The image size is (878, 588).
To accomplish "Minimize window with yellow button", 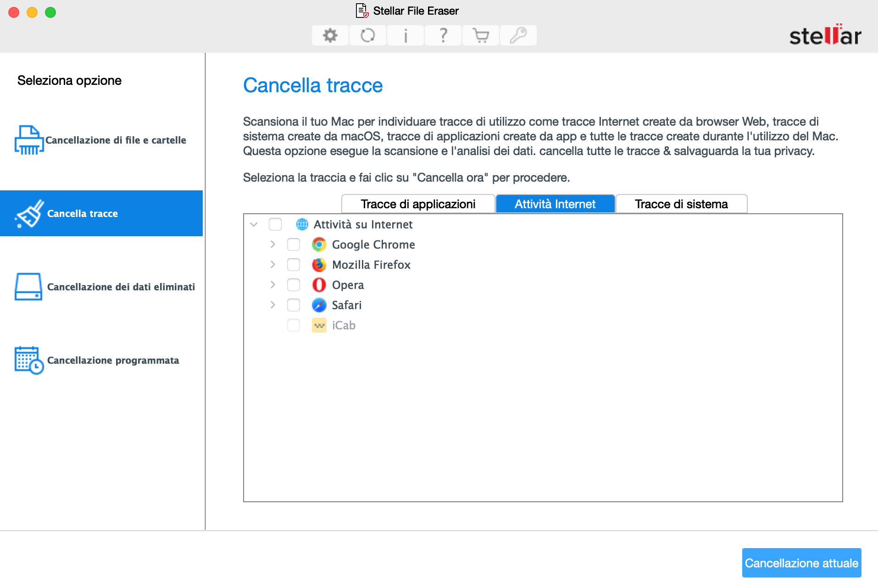I will [x=32, y=12].
